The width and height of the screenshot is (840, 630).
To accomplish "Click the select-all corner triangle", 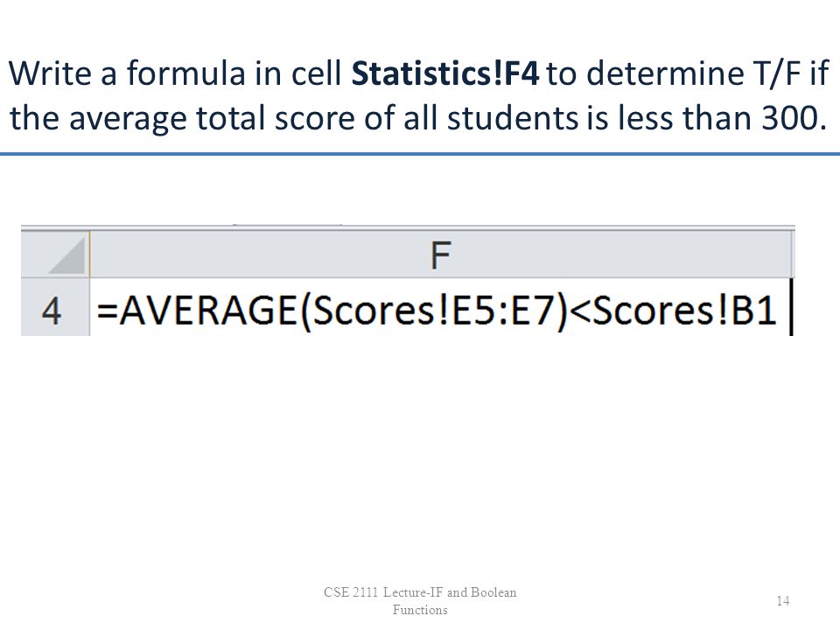I will 66,256.
